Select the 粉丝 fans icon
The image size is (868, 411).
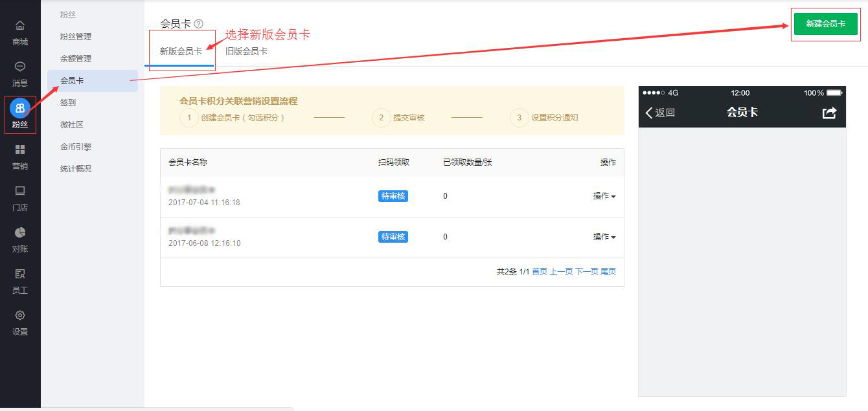tap(20, 108)
